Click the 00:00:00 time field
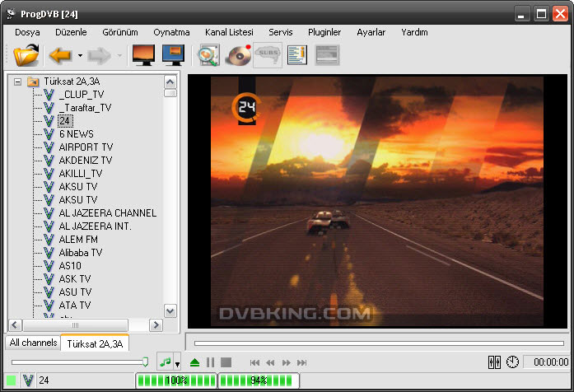 (x=546, y=362)
